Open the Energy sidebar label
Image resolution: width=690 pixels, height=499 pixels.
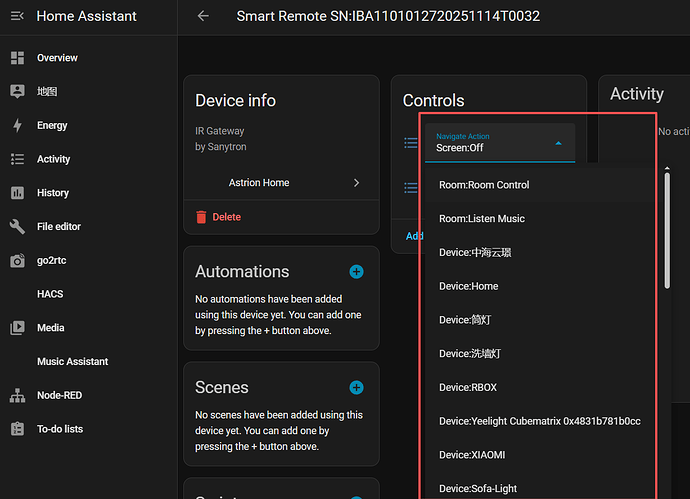pos(52,125)
